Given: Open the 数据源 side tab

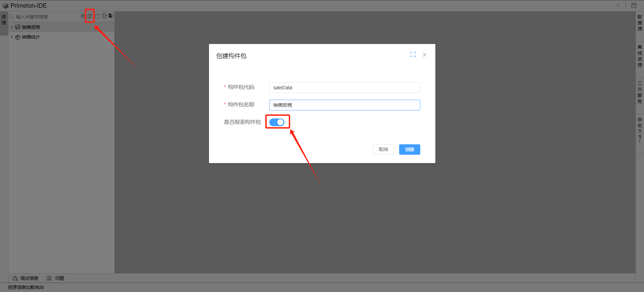Looking at the screenshot, I should coord(640,23).
